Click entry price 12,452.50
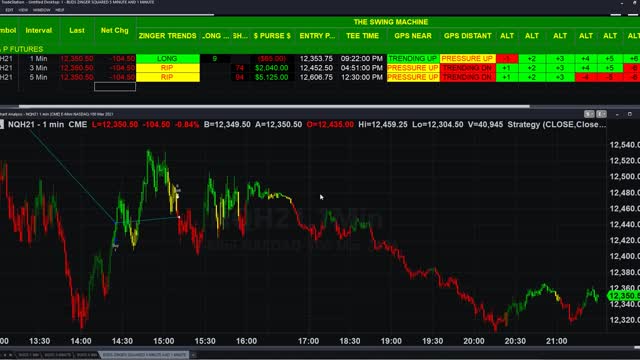 [x=316, y=68]
